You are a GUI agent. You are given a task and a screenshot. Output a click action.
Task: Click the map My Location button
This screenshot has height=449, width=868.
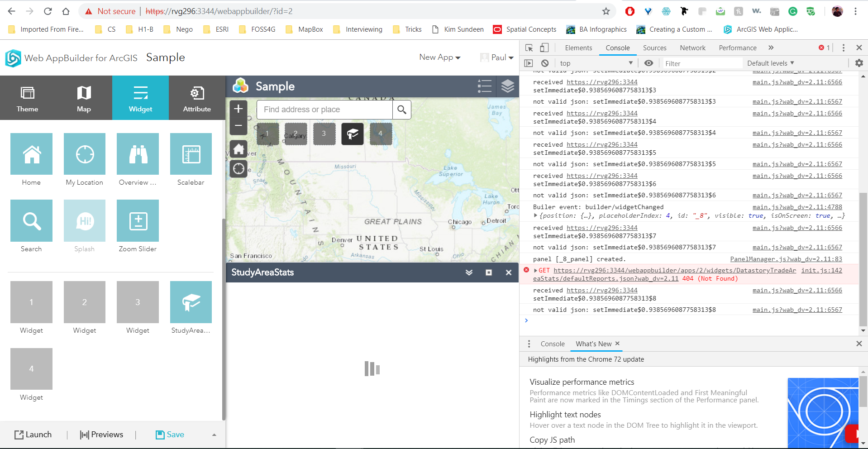click(238, 169)
